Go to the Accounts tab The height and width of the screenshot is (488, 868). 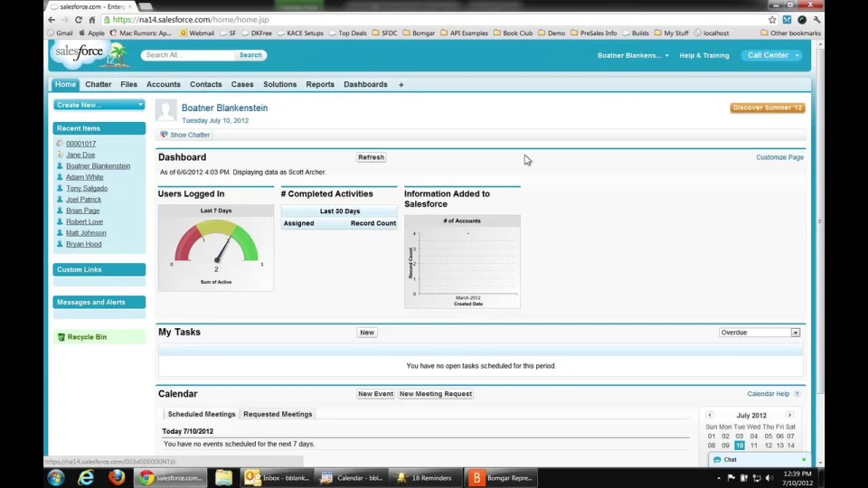click(x=164, y=85)
